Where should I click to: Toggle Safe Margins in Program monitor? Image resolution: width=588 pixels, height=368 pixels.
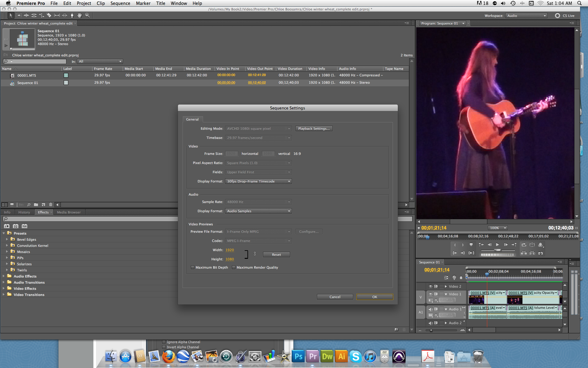(x=532, y=245)
